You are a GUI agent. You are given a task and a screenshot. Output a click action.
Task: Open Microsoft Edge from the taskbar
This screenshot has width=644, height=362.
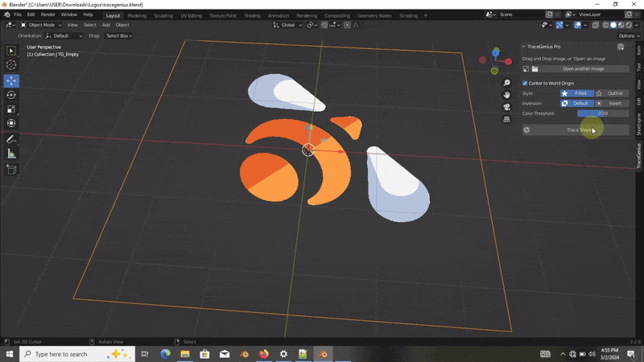click(165, 354)
